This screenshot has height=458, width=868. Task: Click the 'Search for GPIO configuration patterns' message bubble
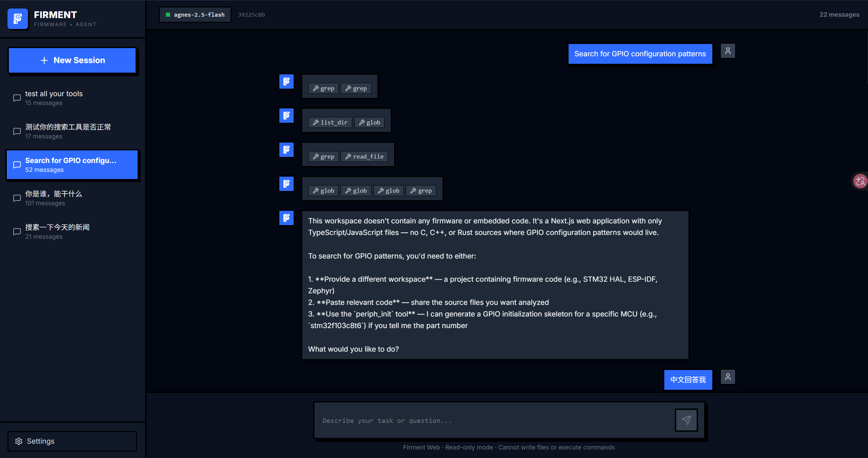(640, 54)
